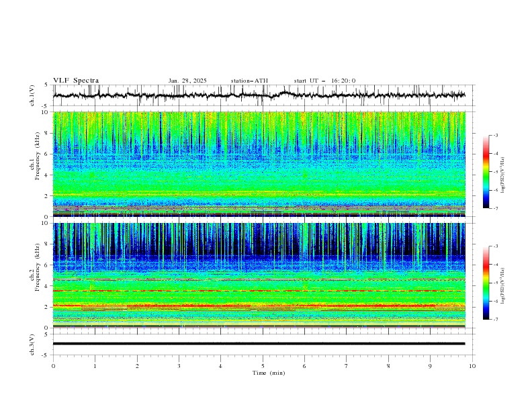Screen dimensions: 532x411
Task: Click the "VLF Spectra" plot title
Action: coord(76,81)
